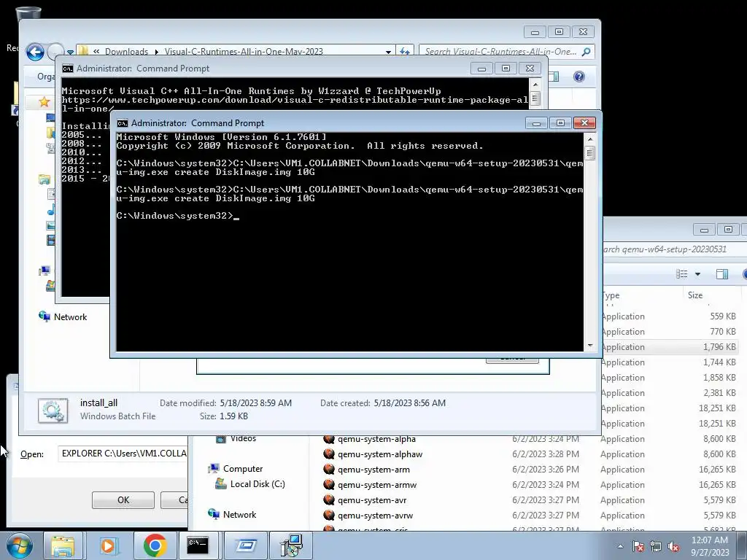Screen dimensions: 747x560
Task: Click the qemu-system-arm application icon
Action: click(x=329, y=470)
